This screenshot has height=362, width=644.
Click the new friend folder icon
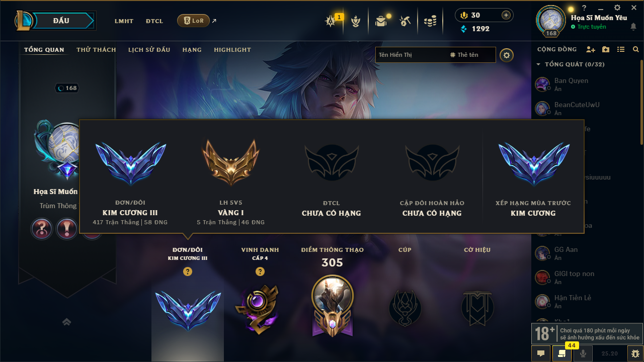606,49
